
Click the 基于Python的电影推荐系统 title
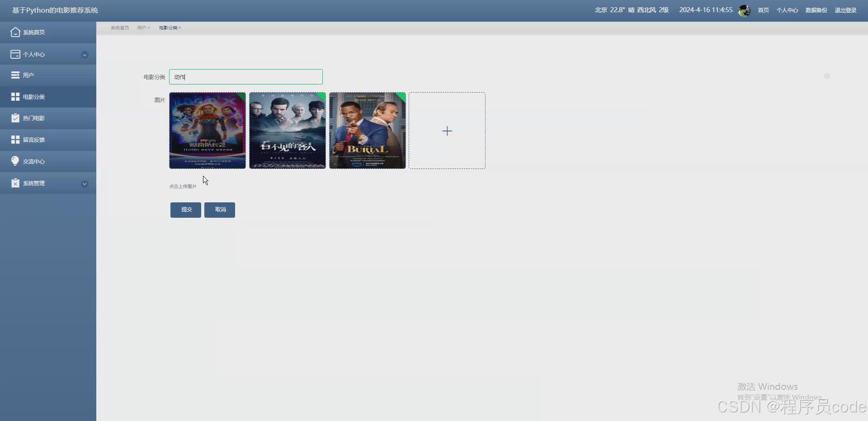click(x=55, y=10)
